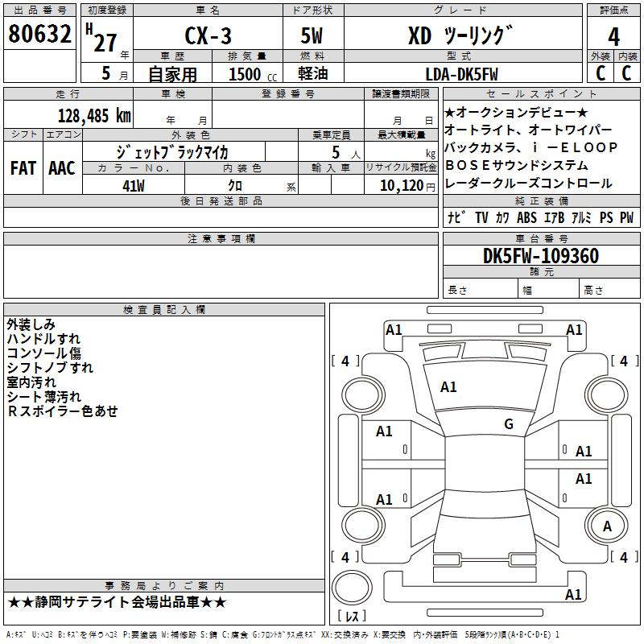Select the レス label below the spare tire
The width and height of the screenshot is (644, 644).
[x=352, y=616]
